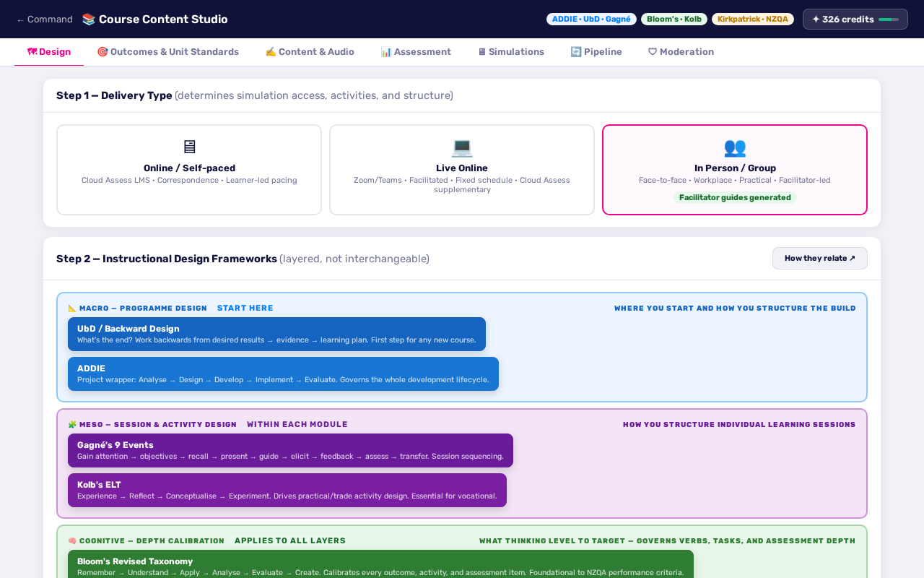
Task: Click the ADDIE • UbD • Gagné badge
Action: (591, 20)
